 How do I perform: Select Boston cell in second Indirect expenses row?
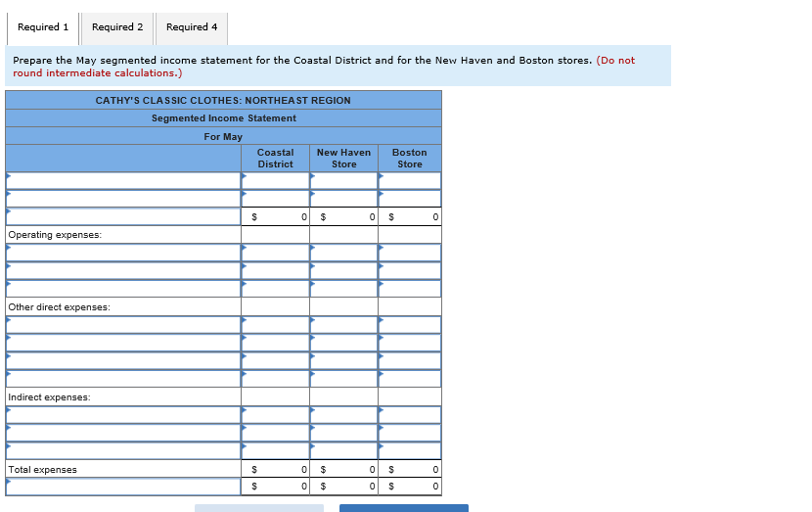coord(410,433)
